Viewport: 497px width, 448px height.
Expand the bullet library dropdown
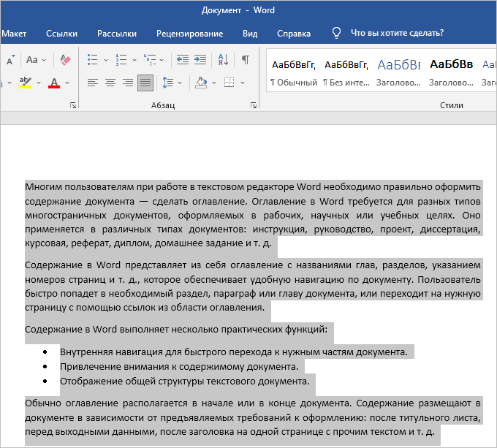(106, 60)
